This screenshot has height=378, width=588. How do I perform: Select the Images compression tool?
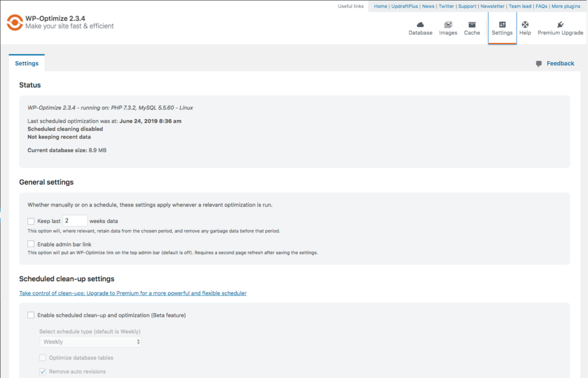pyautogui.click(x=448, y=28)
